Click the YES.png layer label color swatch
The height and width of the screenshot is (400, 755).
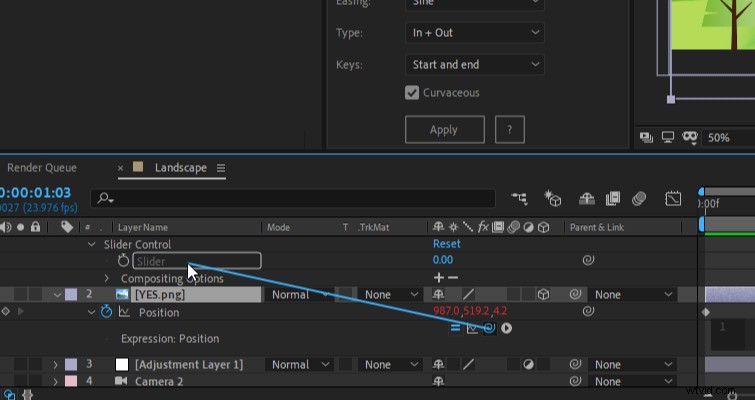[x=71, y=295]
